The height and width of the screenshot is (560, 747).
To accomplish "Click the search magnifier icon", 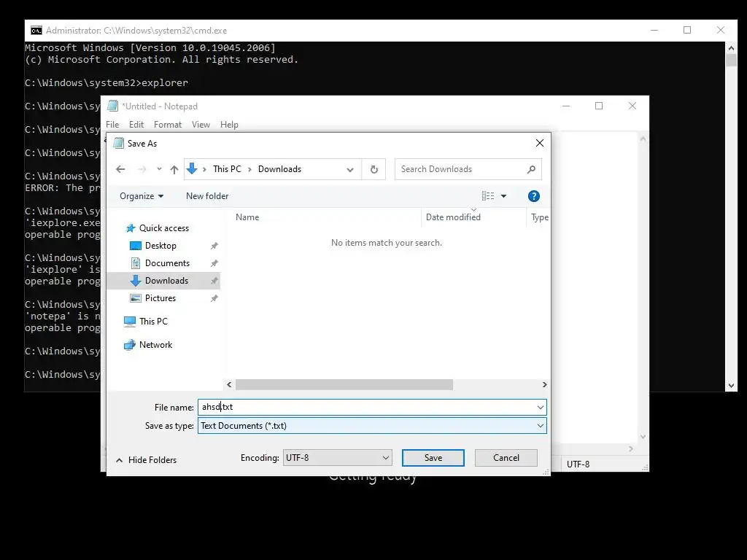I will (531, 169).
